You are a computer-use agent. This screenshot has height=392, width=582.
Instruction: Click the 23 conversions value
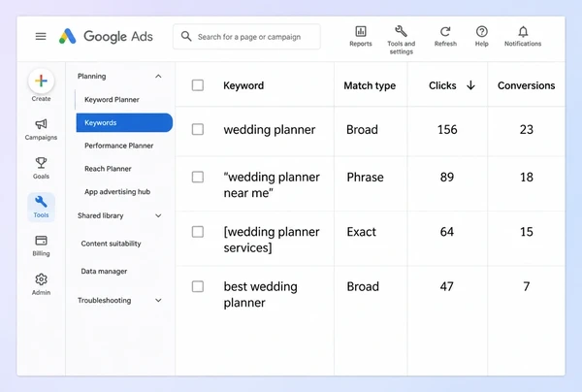(527, 130)
